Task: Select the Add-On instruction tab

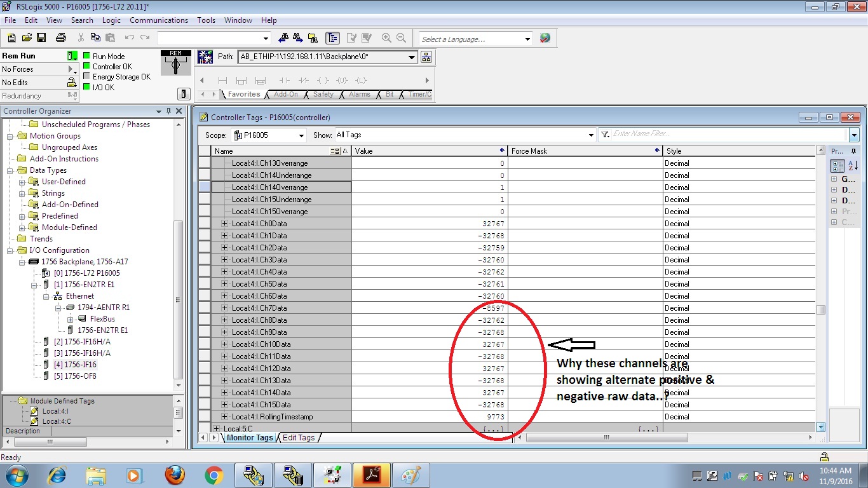Action: pos(285,94)
